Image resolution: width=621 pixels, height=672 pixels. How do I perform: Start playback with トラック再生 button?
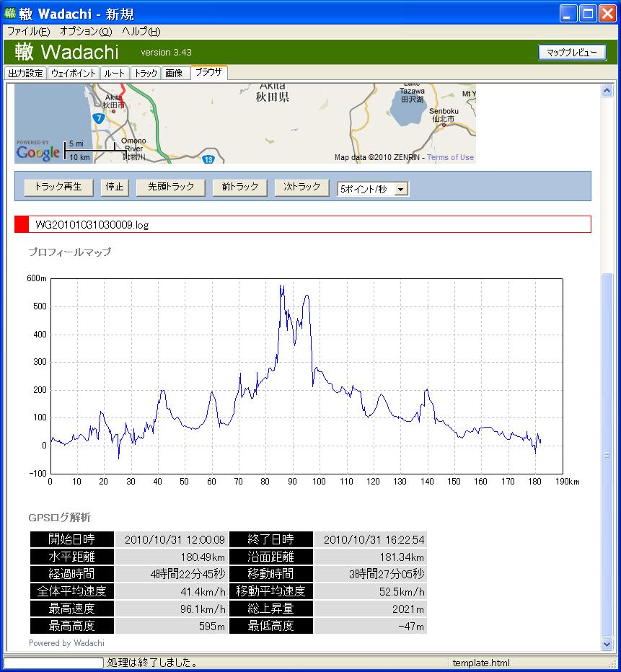click(58, 187)
